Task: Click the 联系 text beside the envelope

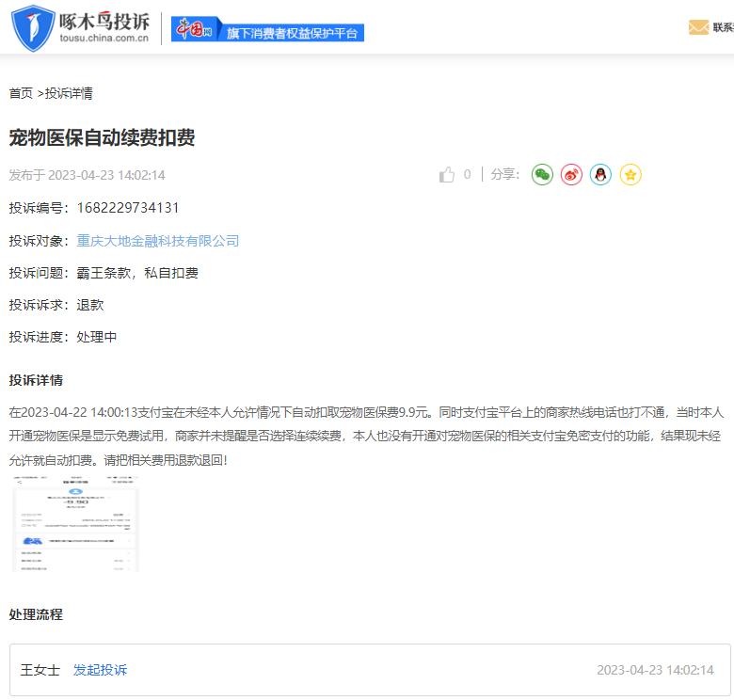Action: pyautogui.click(x=724, y=27)
